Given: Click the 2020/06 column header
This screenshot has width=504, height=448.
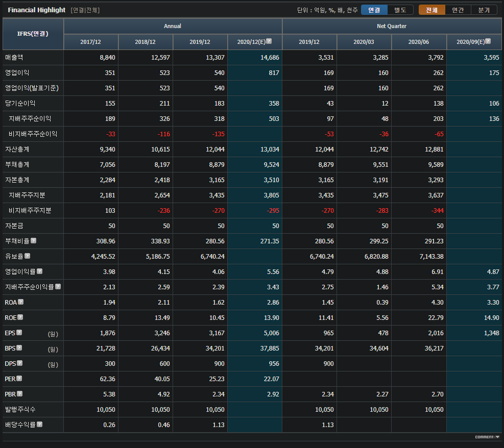Looking at the screenshot, I should (419, 42).
